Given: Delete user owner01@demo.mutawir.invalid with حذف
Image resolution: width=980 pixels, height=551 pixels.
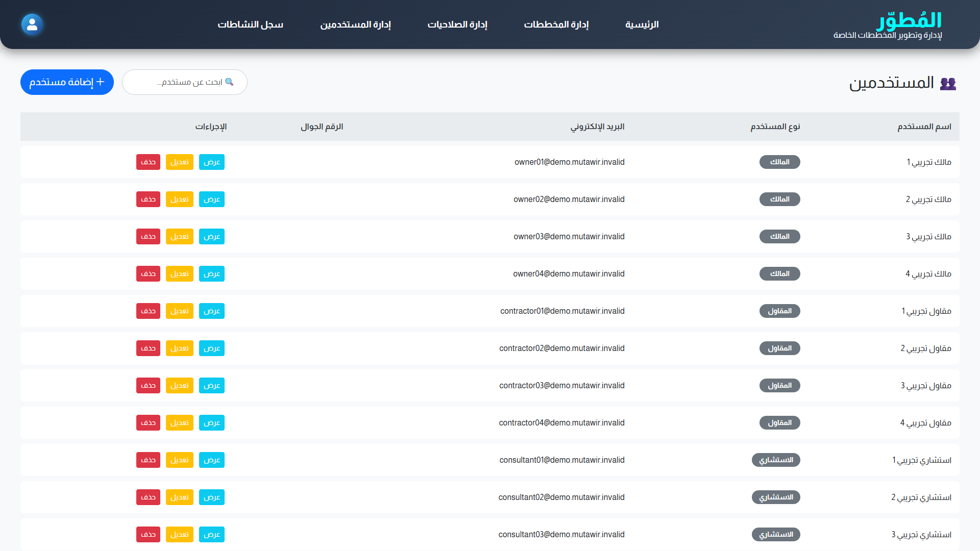Looking at the screenshot, I should click(x=148, y=162).
